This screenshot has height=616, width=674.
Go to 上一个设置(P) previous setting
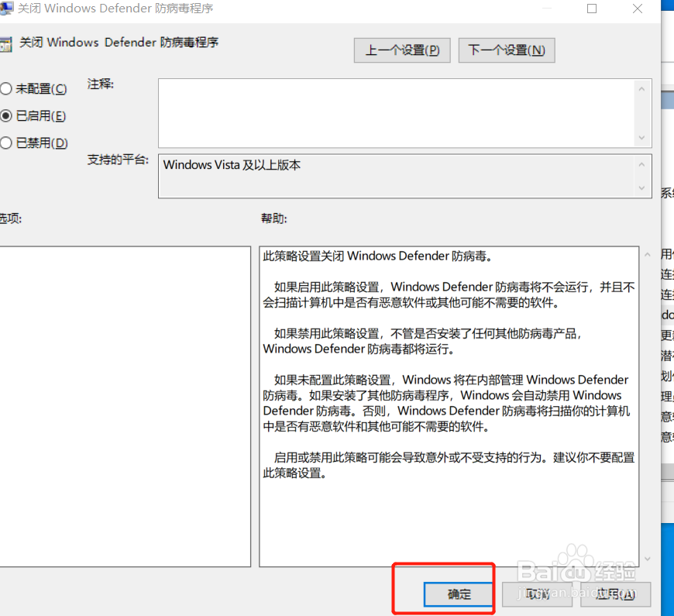point(402,50)
